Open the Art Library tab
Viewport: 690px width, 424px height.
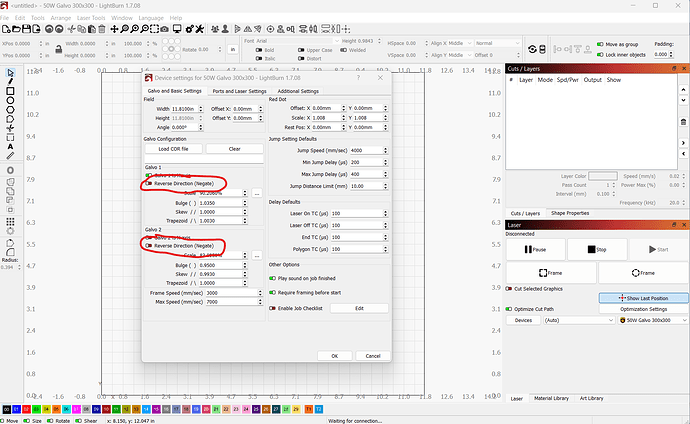click(591, 398)
